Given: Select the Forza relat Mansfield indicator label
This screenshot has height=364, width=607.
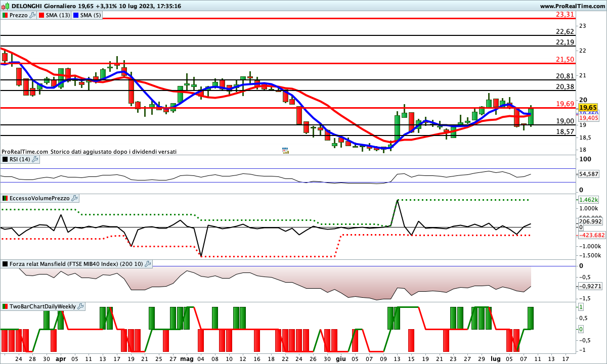Looking at the screenshot, I should point(76,263).
